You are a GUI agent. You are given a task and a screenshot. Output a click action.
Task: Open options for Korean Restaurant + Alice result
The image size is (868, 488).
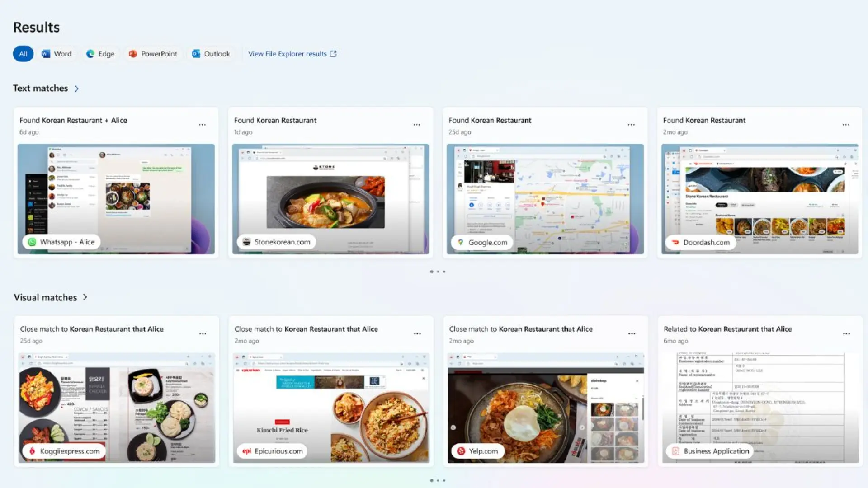coord(203,125)
